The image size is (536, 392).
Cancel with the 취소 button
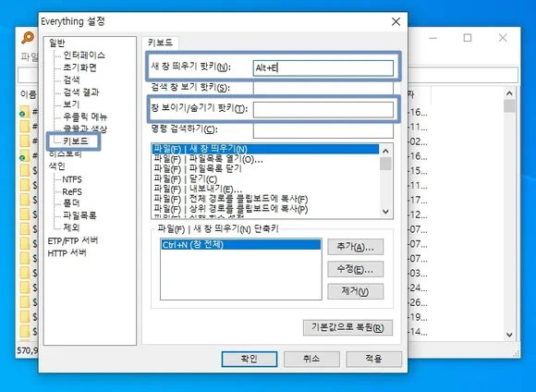(311, 359)
